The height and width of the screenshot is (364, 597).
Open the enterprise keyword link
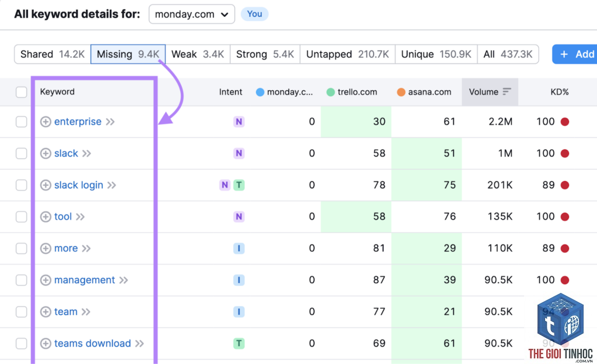[x=78, y=122]
